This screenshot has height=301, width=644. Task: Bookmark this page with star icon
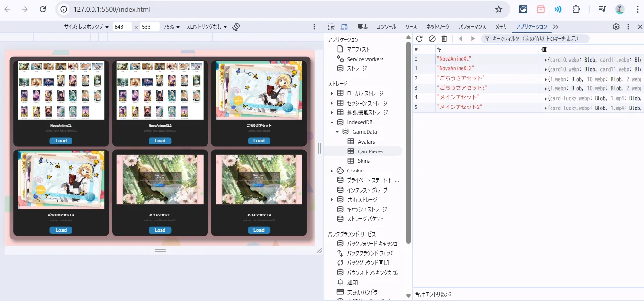click(x=499, y=9)
